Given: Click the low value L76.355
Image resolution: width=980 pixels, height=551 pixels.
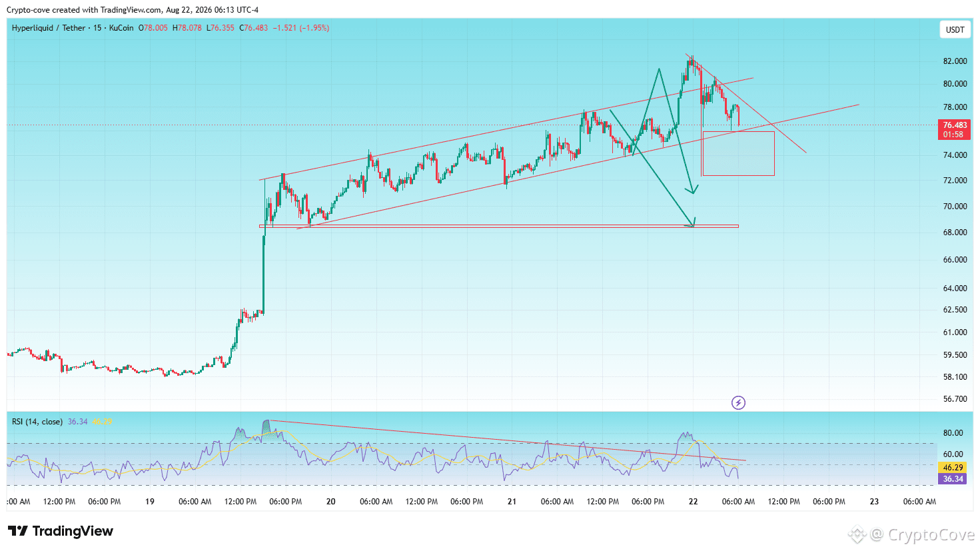Looking at the screenshot, I should click(x=221, y=28).
